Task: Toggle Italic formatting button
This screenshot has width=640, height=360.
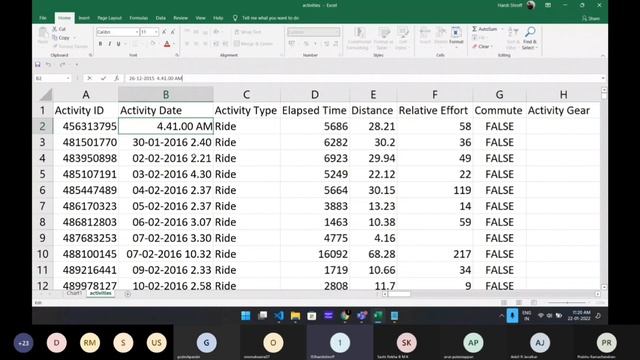Action: click(109, 44)
